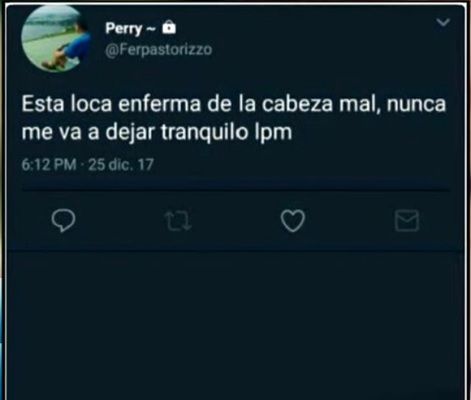This screenshot has height=400, width=471.
Task: Click the padlock icon next to Perry ~
Action: click(x=169, y=27)
